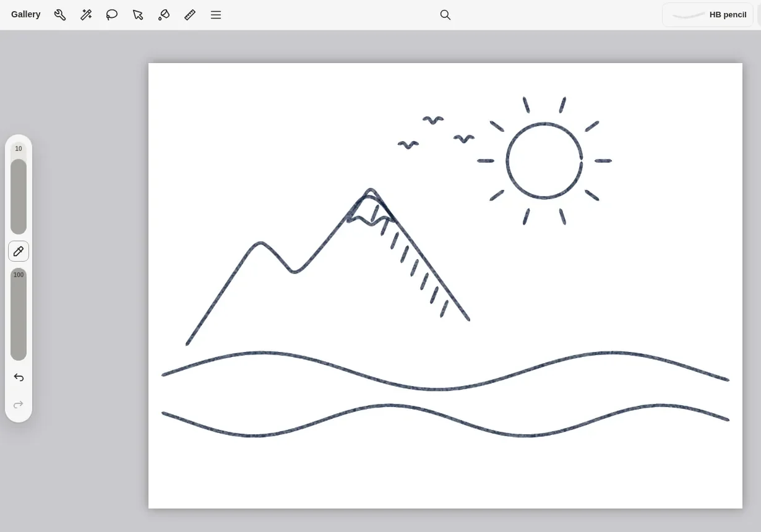761x532 pixels.
Task: Open the wrench Actions menu
Action: coord(60,15)
